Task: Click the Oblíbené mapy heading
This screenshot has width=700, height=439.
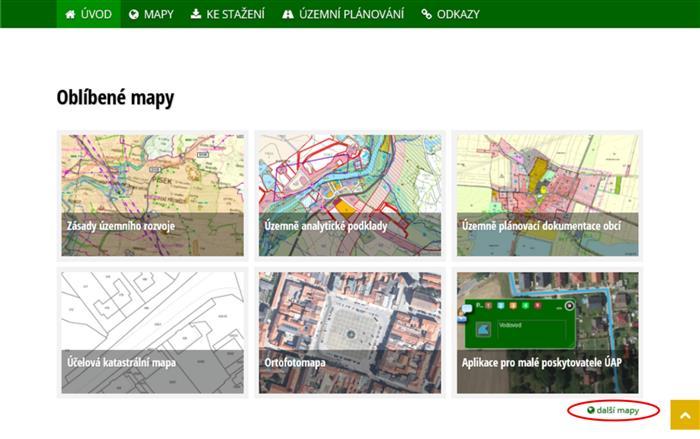Action: tap(115, 98)
